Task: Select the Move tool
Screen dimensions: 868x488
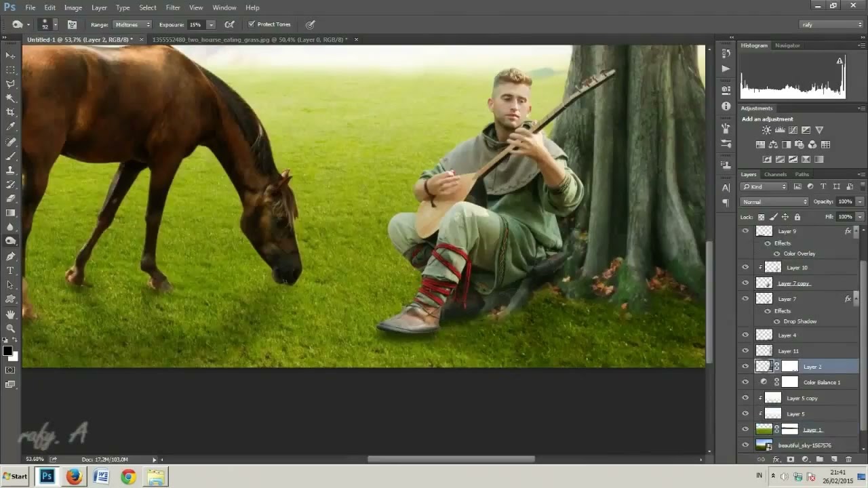Action: coord(10,55)
